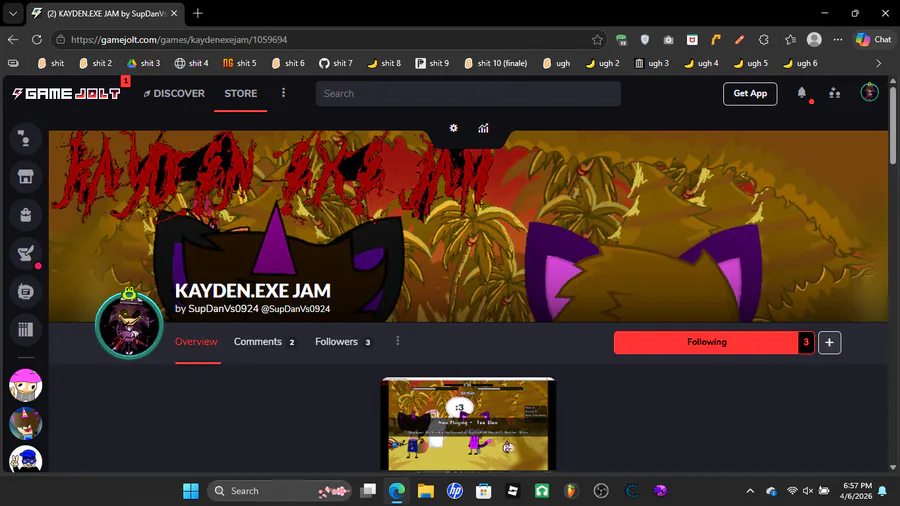This screenshot has width=900, height=506.
Task: Open the Discover page
Action: point(174,94)
